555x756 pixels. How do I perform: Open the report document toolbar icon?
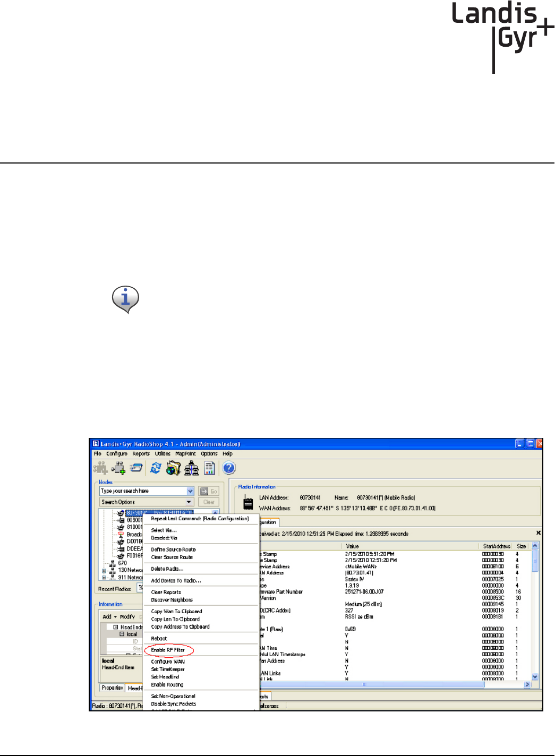(210, 468)
